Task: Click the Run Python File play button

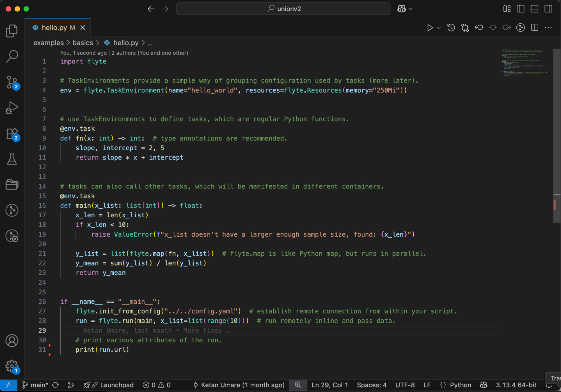Action: pos(430,28)
